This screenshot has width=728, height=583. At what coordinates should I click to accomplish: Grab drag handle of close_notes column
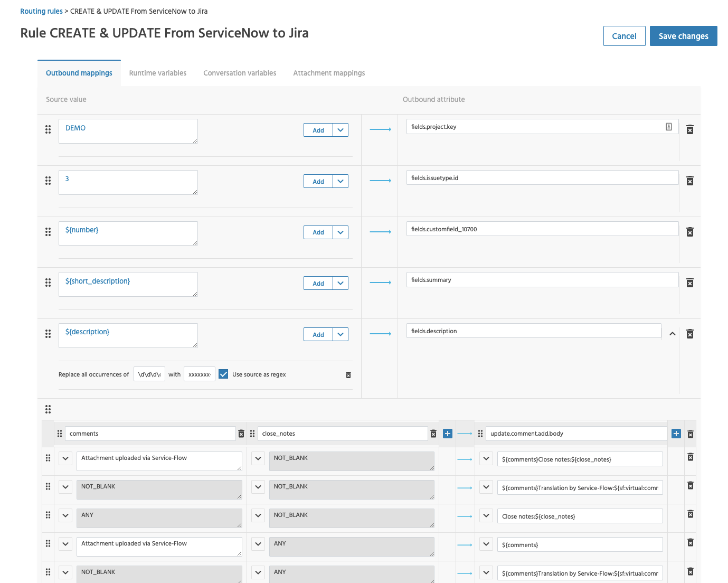pyautogui.click(x=252, y=434)
